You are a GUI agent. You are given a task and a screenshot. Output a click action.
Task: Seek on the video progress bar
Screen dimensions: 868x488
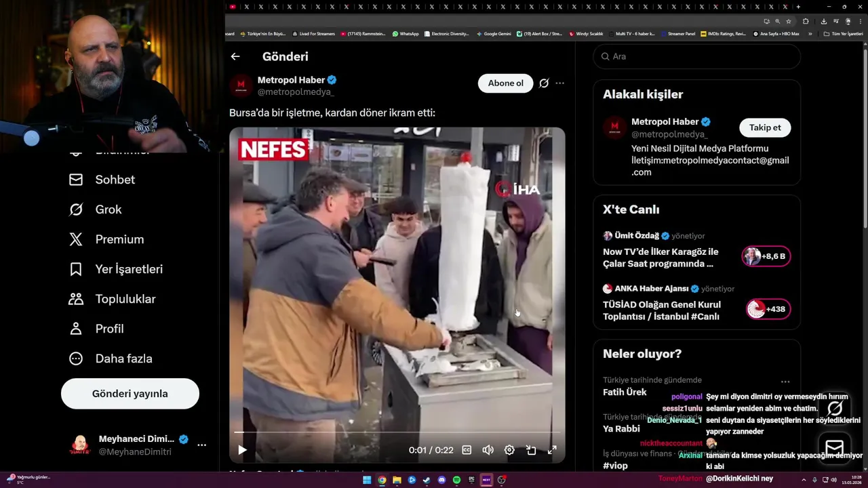(x=397, y=432)
